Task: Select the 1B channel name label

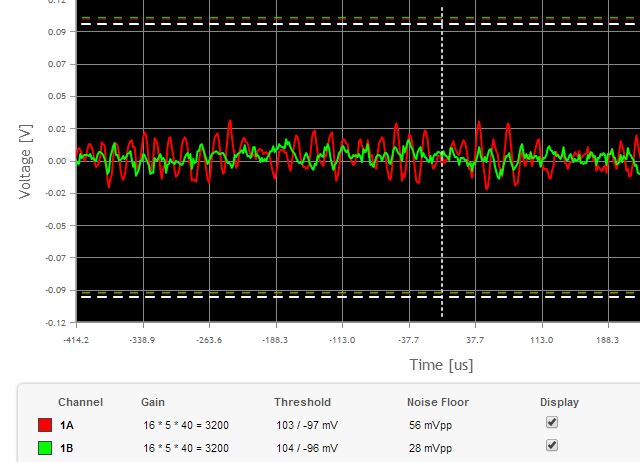Action: pos(66,448)
